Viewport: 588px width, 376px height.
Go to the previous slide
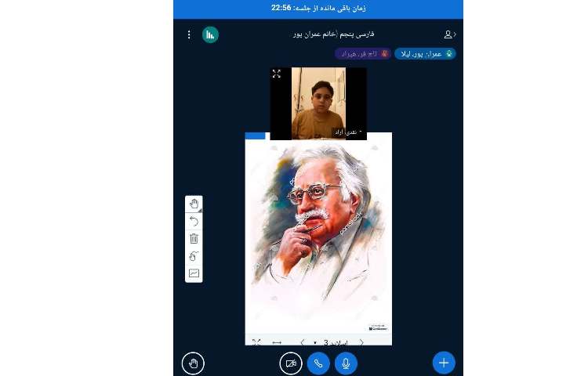point(303,342)
